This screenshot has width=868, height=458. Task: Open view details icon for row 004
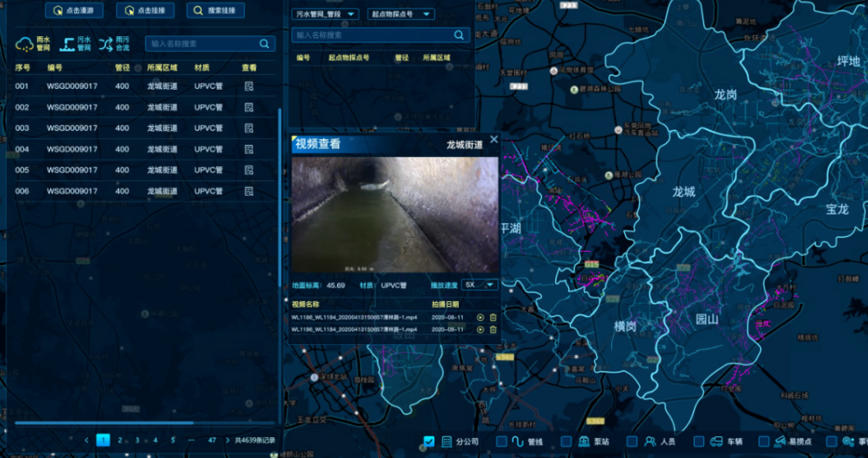click(x=248, y=149)
